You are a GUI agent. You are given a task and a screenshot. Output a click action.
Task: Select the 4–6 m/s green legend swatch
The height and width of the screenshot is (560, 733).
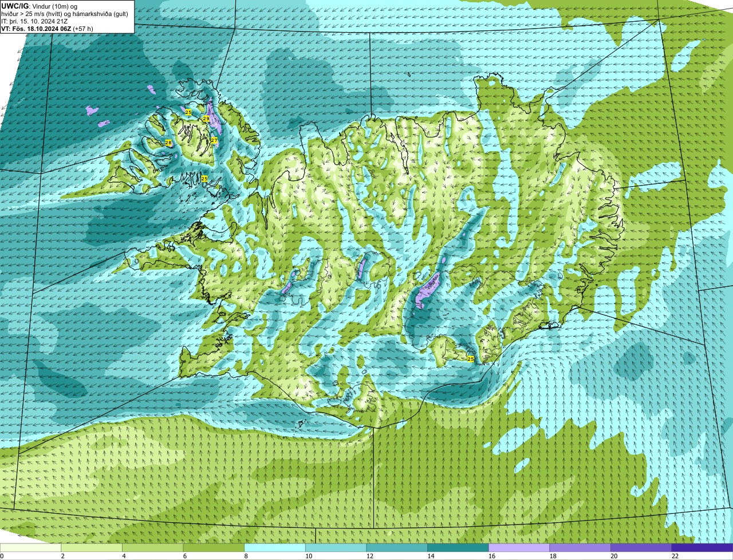click(x=153, y=548)
